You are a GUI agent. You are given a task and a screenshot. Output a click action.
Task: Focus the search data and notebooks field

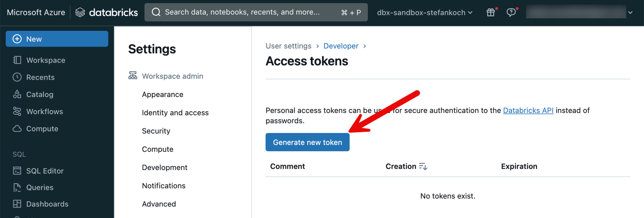tap(242, 12)
